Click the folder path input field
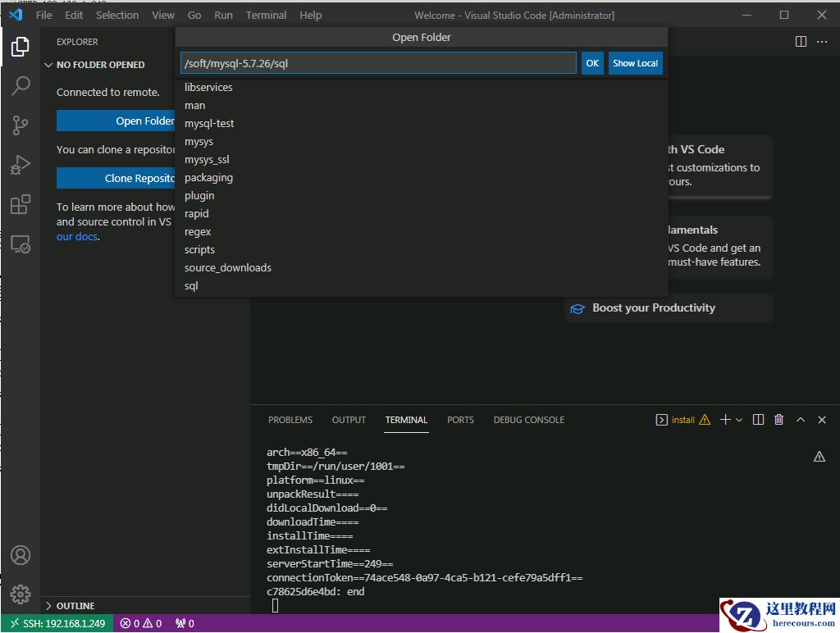 (378, 63)
